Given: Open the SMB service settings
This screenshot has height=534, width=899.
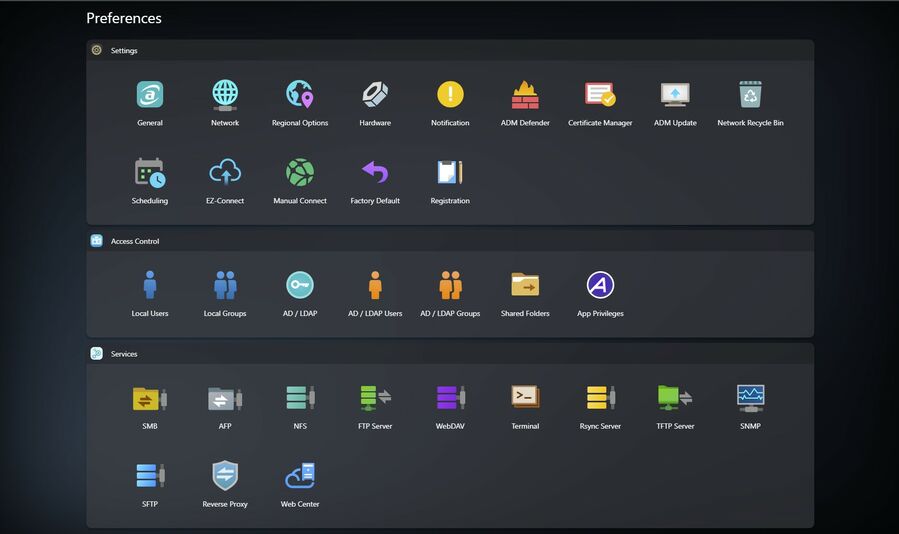Looking at the screenshot, I should [x=150, y=398].
